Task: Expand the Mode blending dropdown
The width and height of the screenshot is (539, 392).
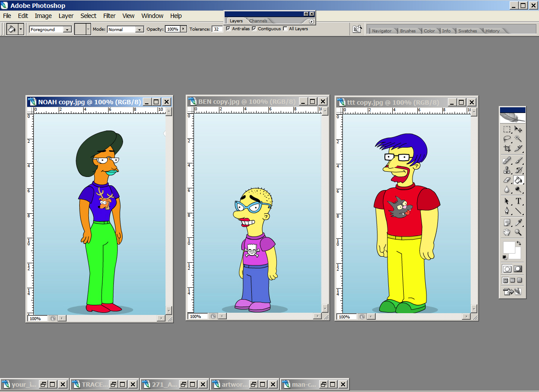Action: (139, 29)
